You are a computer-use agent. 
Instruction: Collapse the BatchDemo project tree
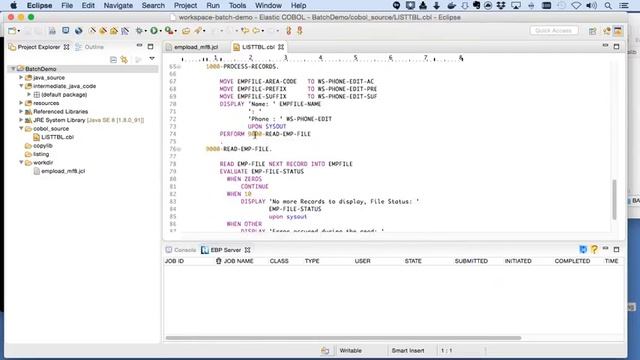point(13,69)
